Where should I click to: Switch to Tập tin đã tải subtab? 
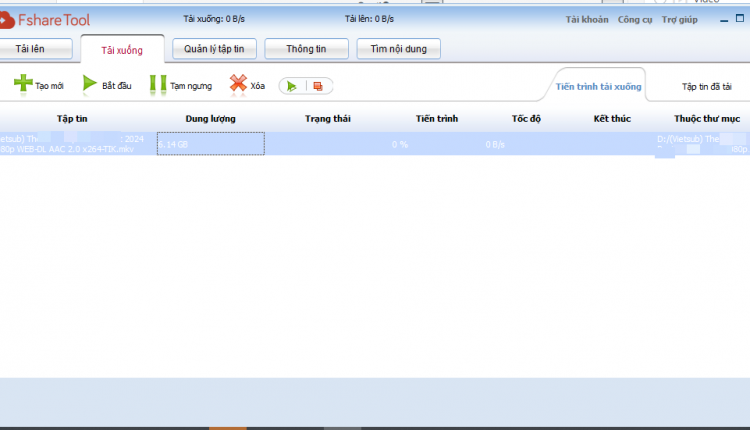click(706, 87)
